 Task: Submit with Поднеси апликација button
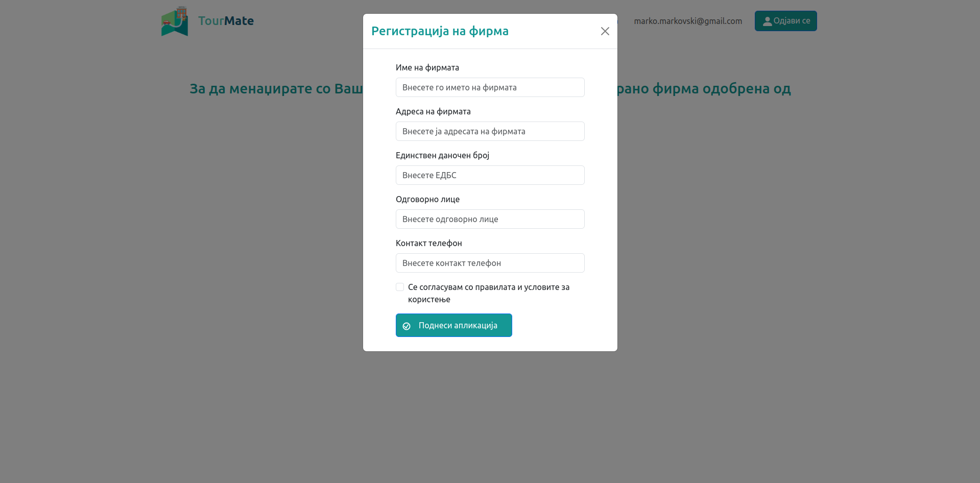(x=453, y=325)
